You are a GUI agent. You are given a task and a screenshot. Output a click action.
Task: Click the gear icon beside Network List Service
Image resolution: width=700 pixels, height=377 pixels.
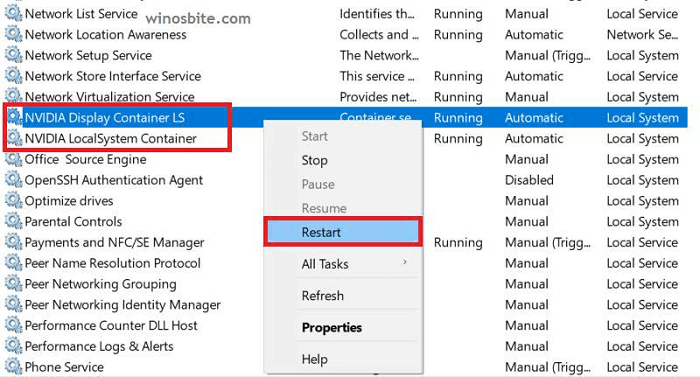pyautogui.click(x=13, y=14)
